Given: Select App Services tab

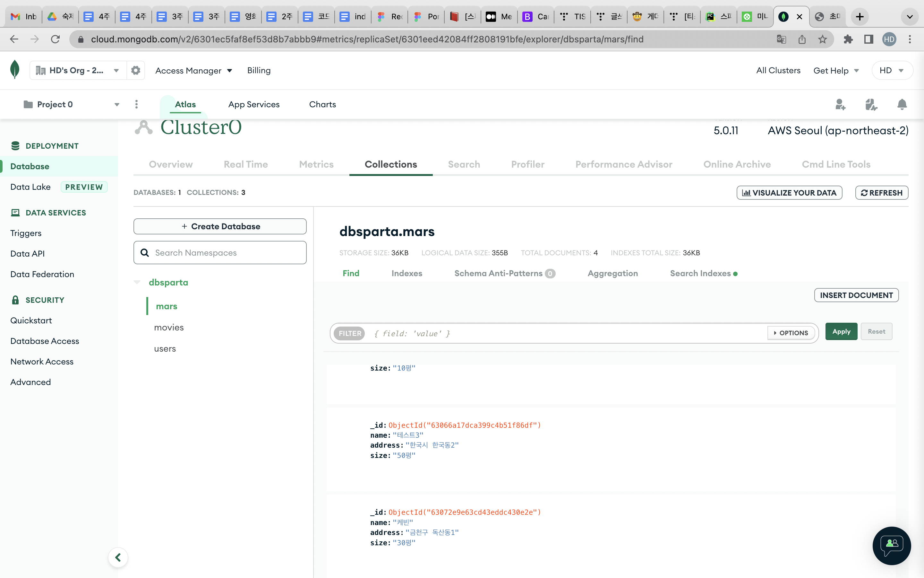Looking at the screenshot, I should pyautogui.click(x=254, y=104).
